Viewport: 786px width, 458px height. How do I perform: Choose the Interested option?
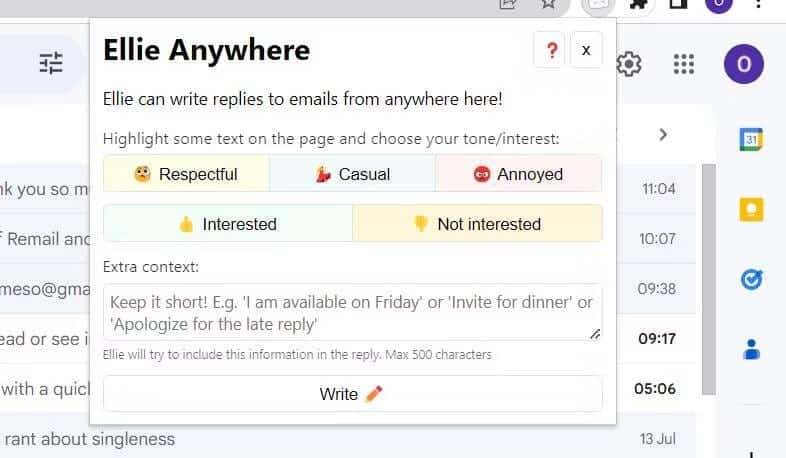[228, 223]
